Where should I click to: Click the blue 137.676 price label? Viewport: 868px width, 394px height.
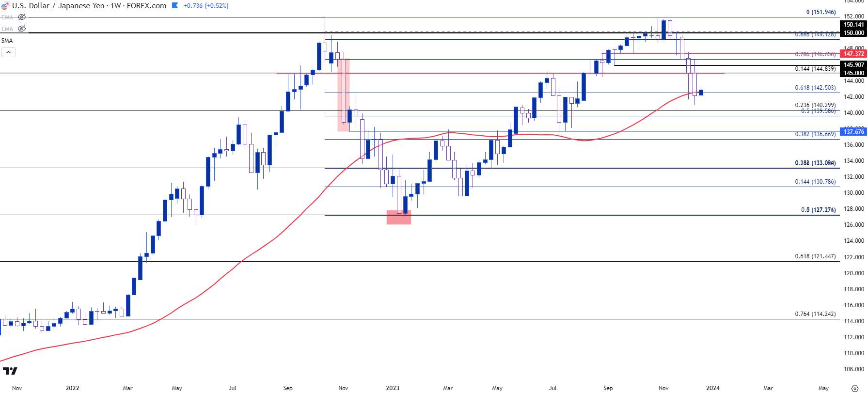click(x=853, y=132)
